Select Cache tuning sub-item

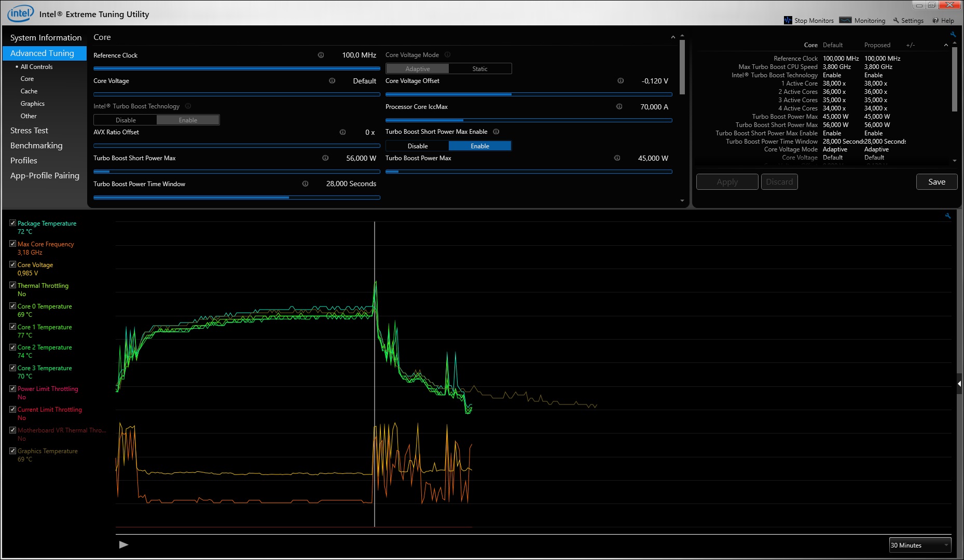29,91
